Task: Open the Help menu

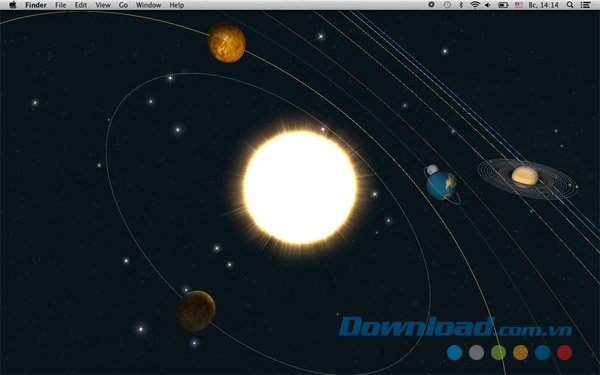Action: pyautogui.click(x=177, y=5)
